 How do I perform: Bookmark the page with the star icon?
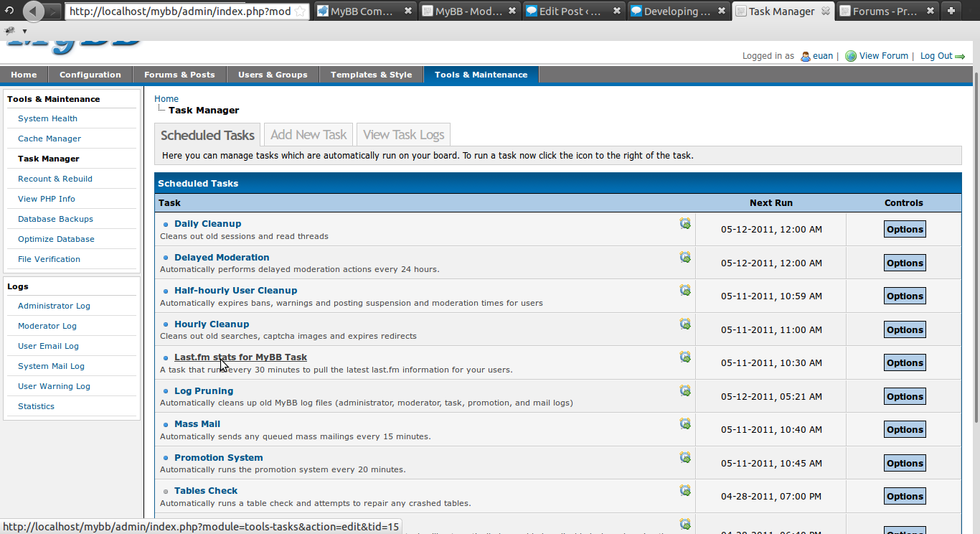coord(301,11)
